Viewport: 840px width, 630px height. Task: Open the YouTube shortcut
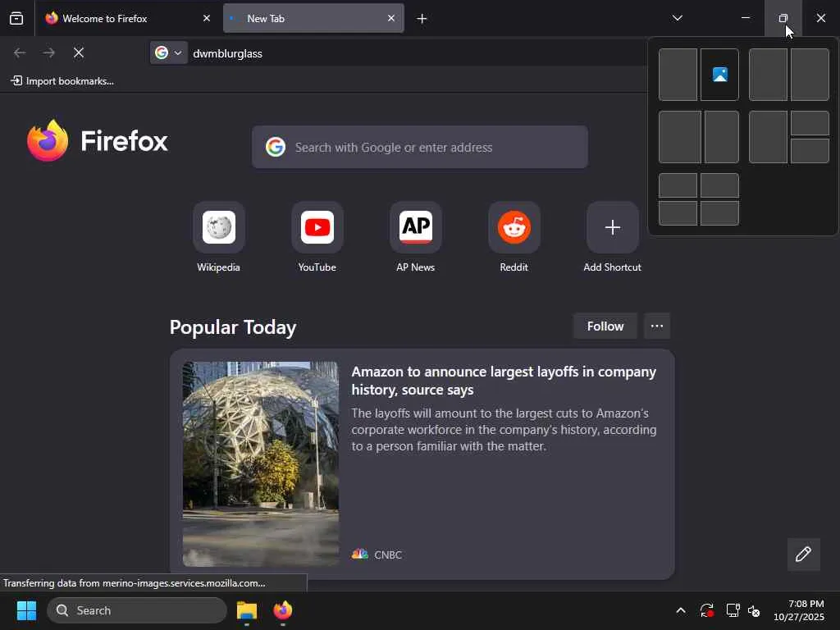click(x=317, y=237)
